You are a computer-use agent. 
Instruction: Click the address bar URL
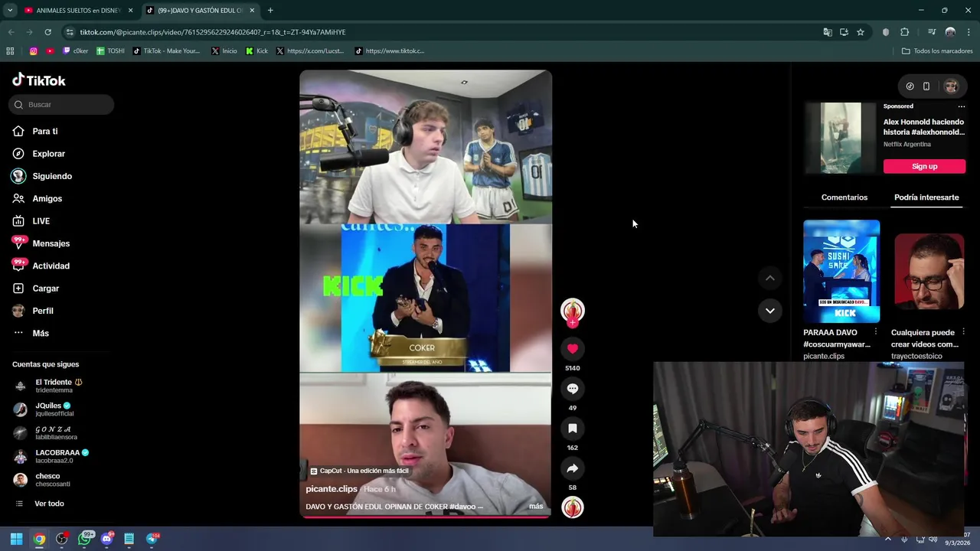pyautogui.click(x=213, y=32)
